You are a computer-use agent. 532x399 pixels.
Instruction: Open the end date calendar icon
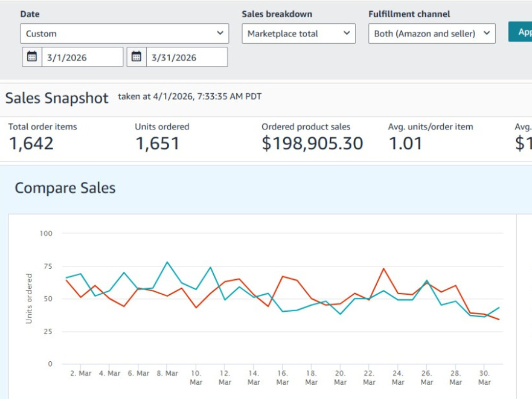coord(136,57)
